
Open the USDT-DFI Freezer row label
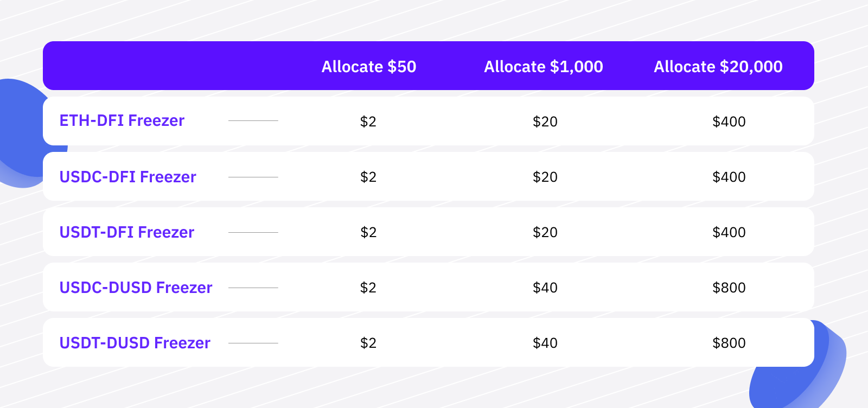(127, 232)
